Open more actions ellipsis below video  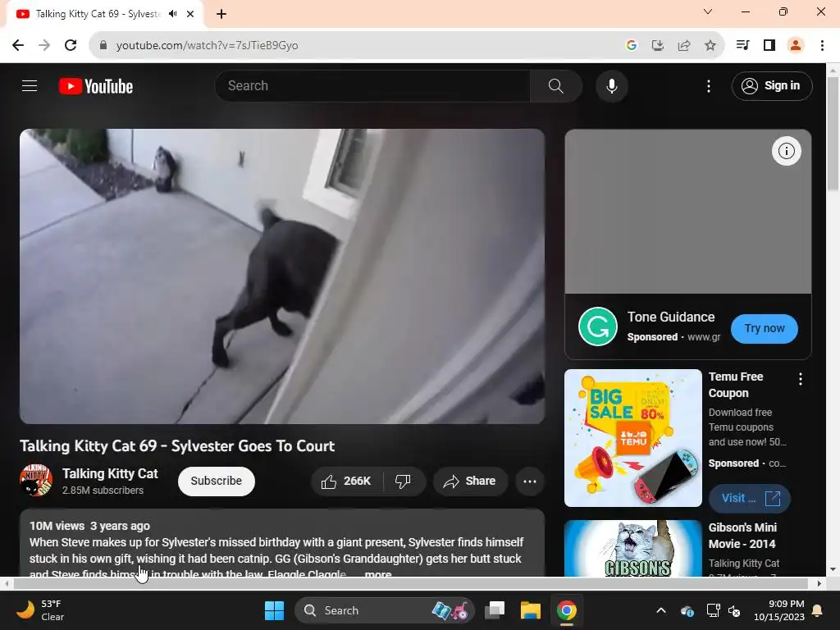530,481
